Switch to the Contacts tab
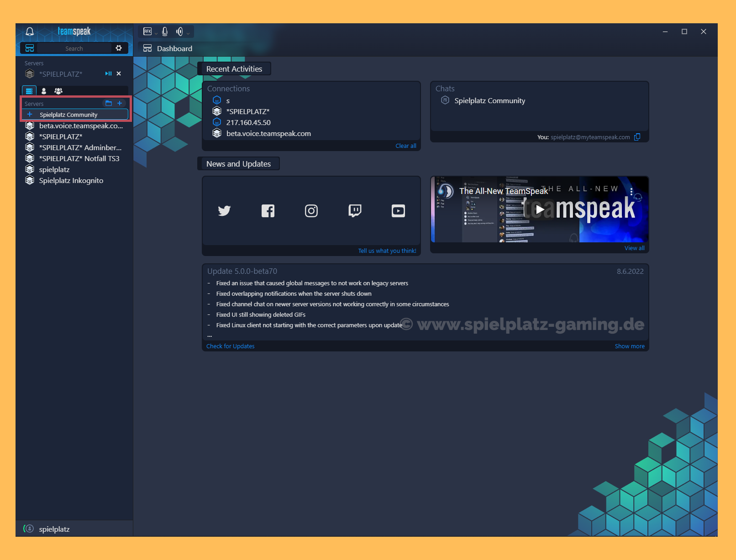The image size is (736, 560). [44, 91]
